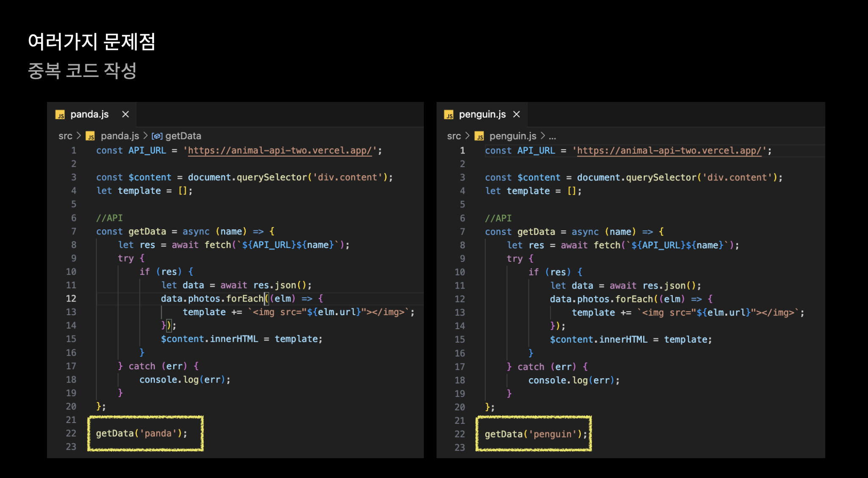868x478 pixels.
Task: Click the JS icon in penguin.js breadcrumb
Action: coord(479,136)
